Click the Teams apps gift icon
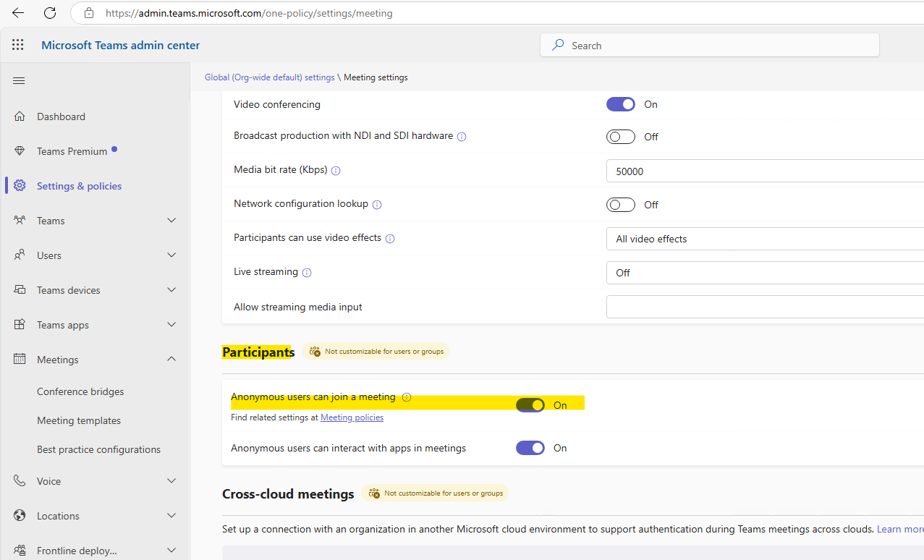This screenshot has height=560, width=924. [x=20, y=325]
